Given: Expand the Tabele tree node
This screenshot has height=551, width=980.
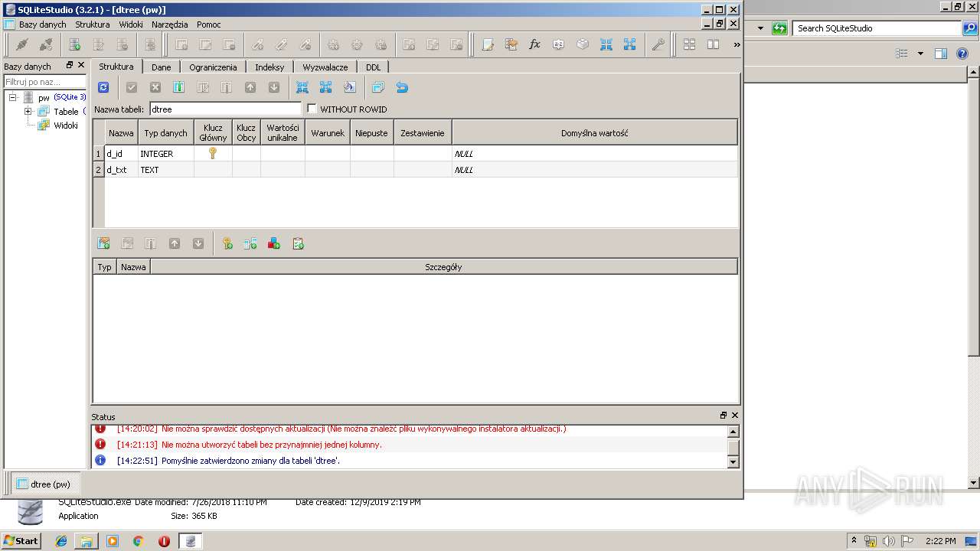Looking at the screenshot, I should point(28,111).
